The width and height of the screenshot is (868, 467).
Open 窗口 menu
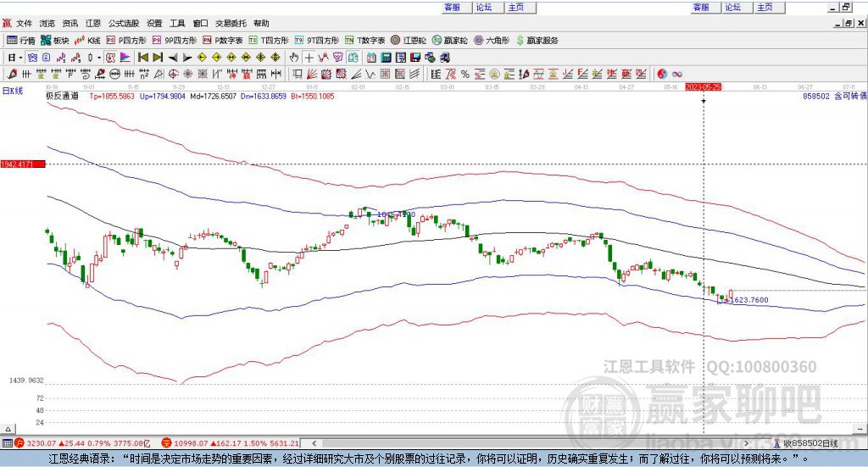200,23
